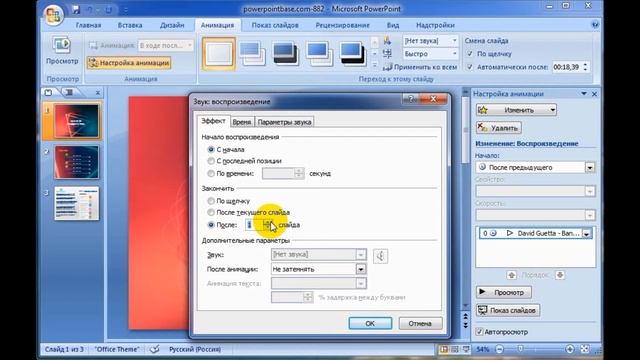Open the Рецензирование ribbon tab
This screenshot has height=360, width=640.
[342, 25]
